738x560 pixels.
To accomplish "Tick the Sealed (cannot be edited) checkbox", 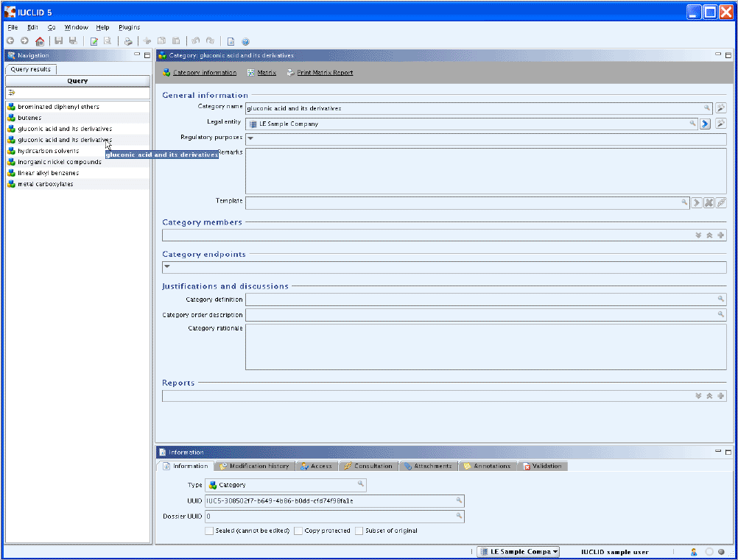I will coord(209,531).
